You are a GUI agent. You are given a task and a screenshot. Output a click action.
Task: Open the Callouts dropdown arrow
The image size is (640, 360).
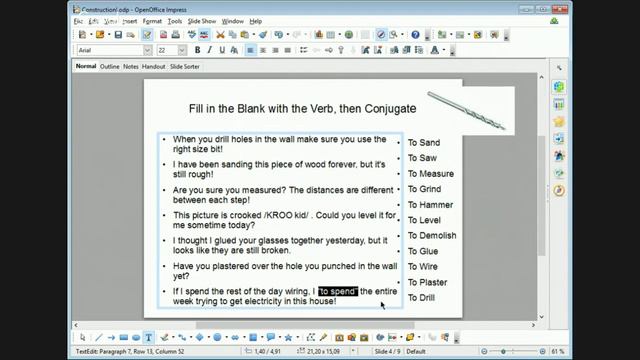tap(280, 338)
